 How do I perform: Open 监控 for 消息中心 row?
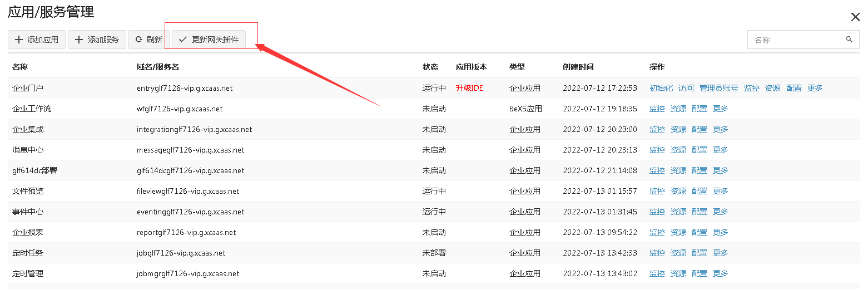(x=657, y=150)
